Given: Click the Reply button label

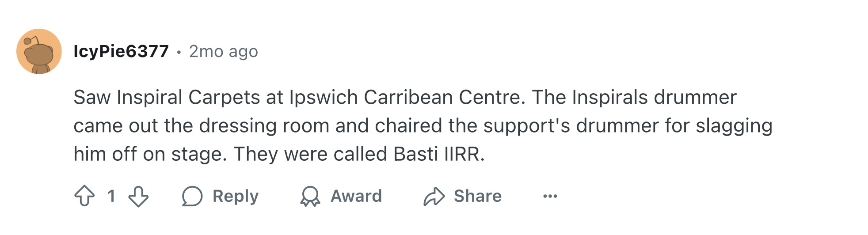Looking at the screenshot, I should click(235, 196).
